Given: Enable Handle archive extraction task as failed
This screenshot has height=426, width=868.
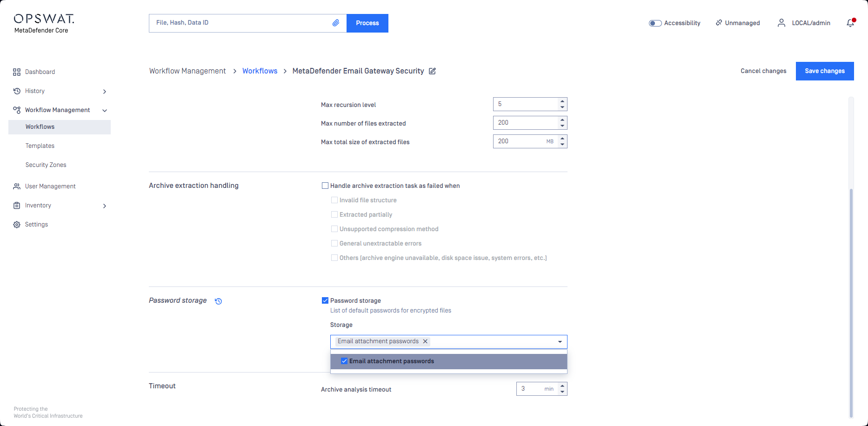Looking at the screenshot, I should click(325, 186).
